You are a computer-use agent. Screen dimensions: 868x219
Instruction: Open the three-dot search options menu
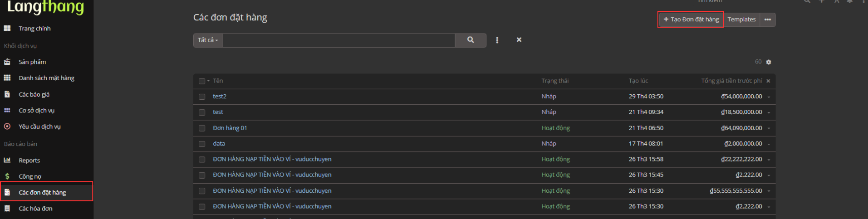click(x=497, y=40)
